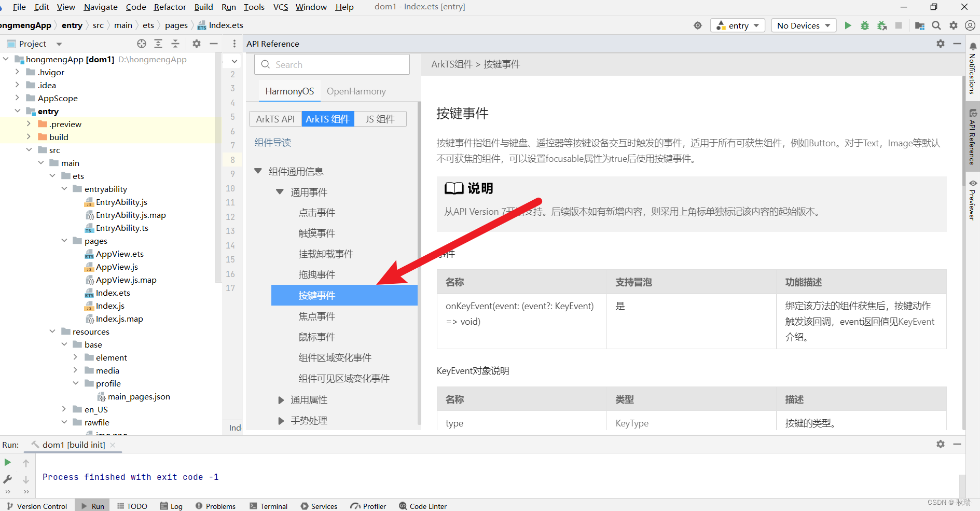This screenshot has width=980, height=511.
Task: Close the dom1 [build init] run tab
Action: tap(113, 445)
